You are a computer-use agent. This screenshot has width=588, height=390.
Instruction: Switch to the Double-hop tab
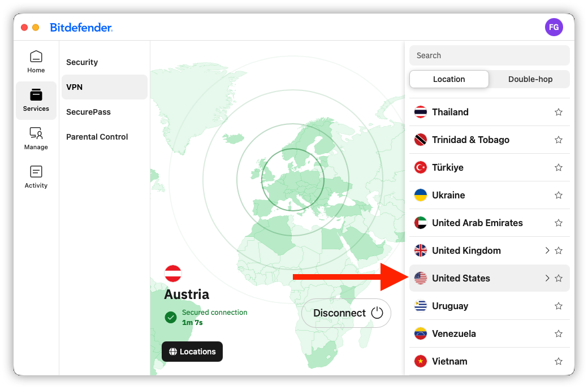click(x=530, y=79)
